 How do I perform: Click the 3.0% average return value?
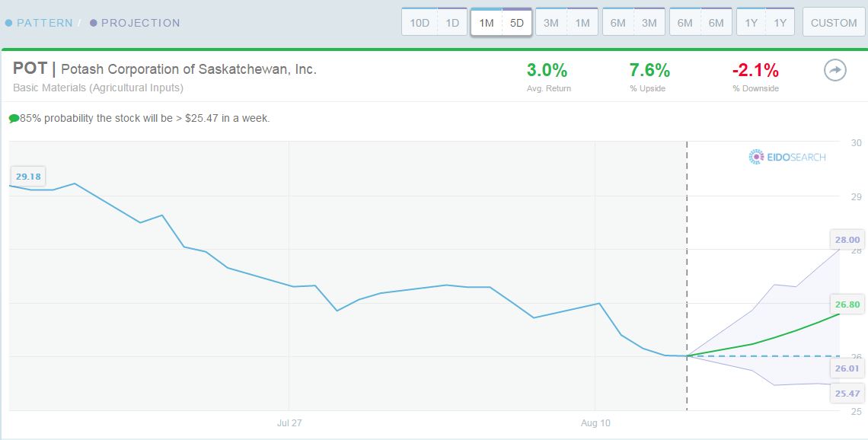[x=547, y=71]
